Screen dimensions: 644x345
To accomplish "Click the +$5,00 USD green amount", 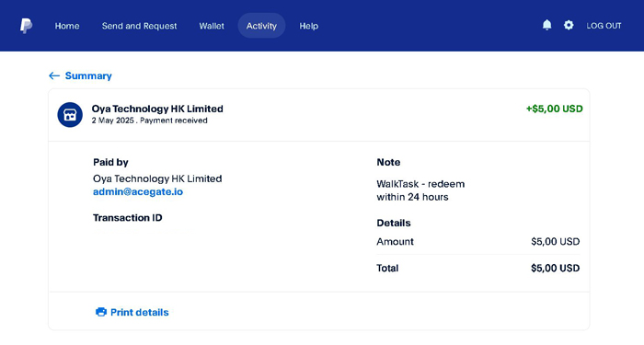I will tap(555, 109).
